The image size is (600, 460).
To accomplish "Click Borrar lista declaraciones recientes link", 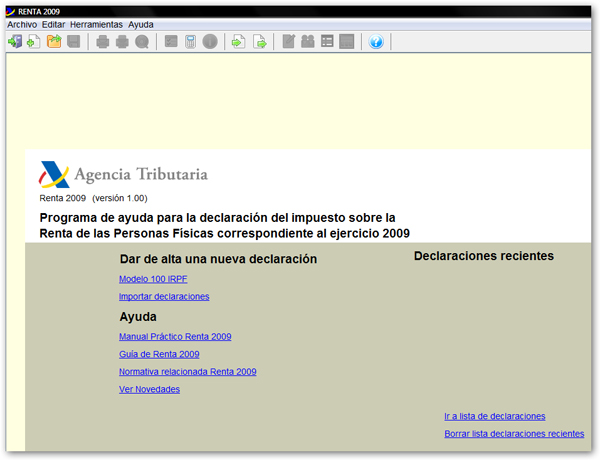I will 514,434.
